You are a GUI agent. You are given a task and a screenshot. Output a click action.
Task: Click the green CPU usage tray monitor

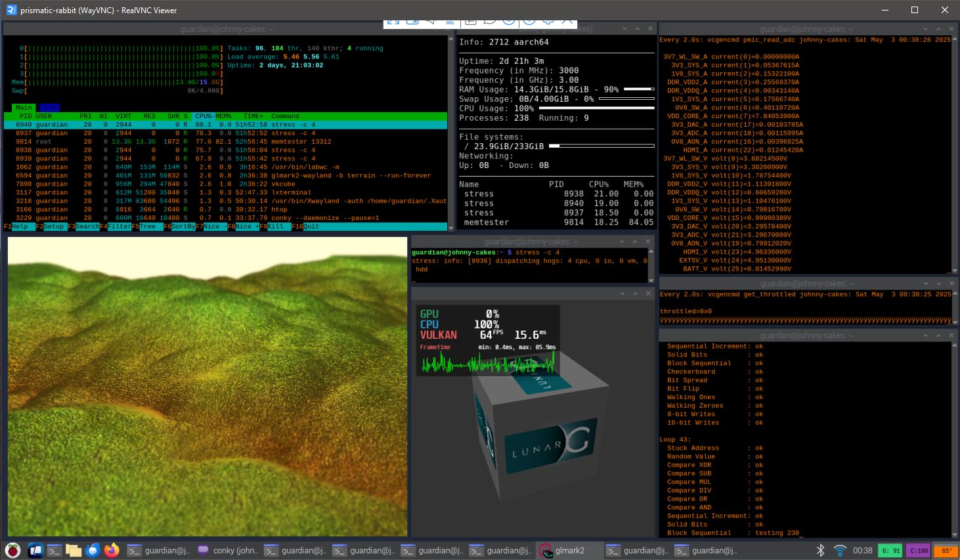(890, 550)
